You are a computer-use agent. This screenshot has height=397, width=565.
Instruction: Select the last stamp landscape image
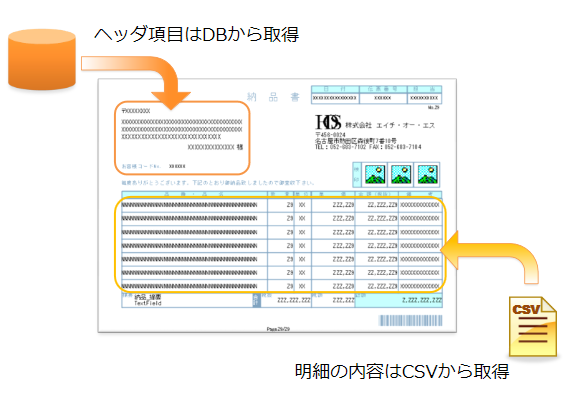[427, 174]
